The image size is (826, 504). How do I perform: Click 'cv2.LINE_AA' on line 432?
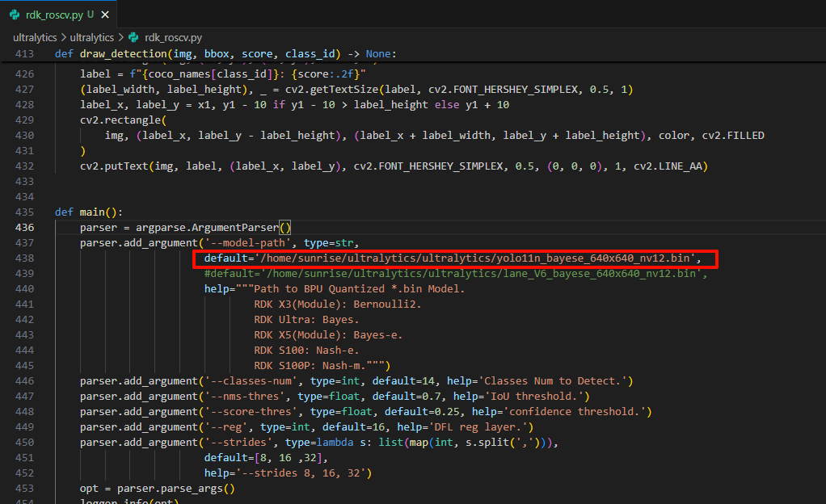(x=668, y=166)
